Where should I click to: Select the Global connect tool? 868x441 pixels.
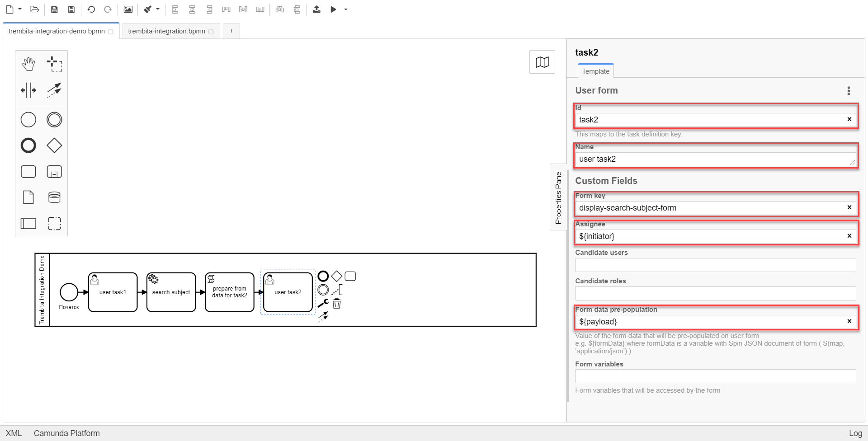(x=54, y=90)
